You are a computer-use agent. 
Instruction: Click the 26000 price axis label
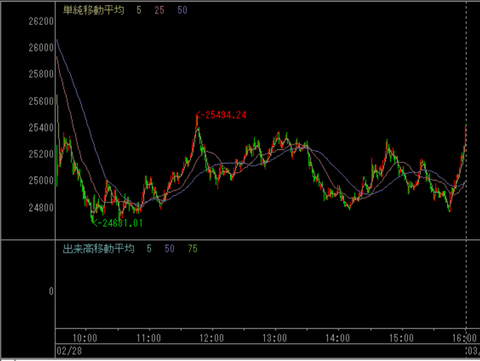click(41, 48)
